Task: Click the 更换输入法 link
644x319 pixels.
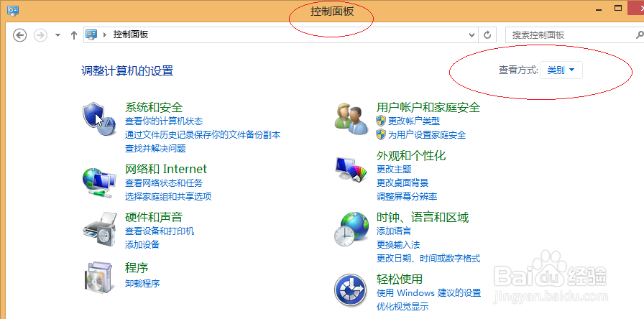Action: point(398,245)
